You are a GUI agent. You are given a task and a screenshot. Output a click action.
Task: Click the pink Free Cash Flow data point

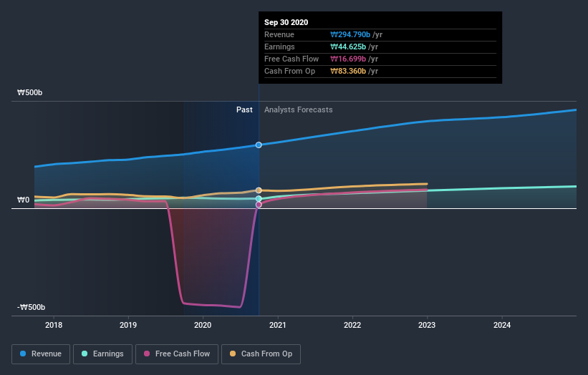point(259,205)
